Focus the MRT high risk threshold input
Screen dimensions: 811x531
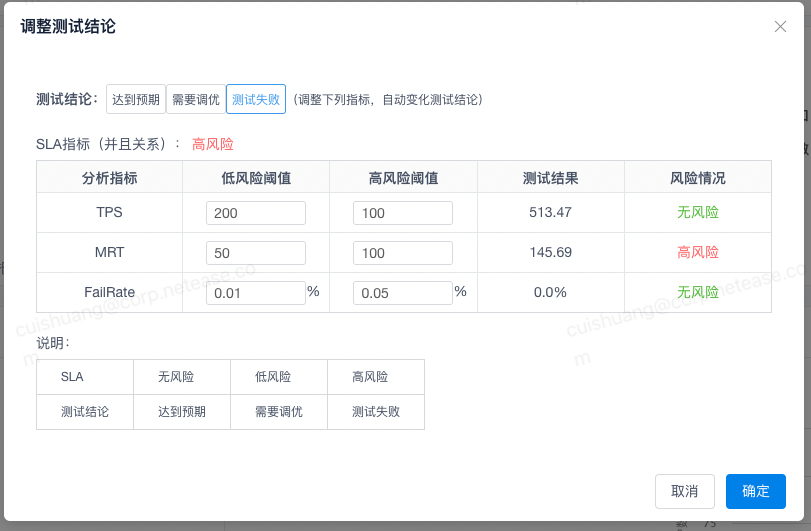[402, 253]
